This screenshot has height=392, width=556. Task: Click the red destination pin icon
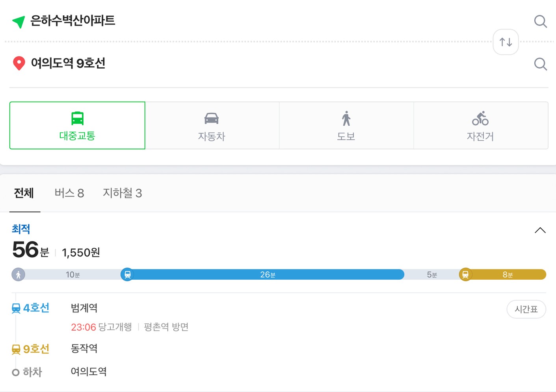point(19,63)
